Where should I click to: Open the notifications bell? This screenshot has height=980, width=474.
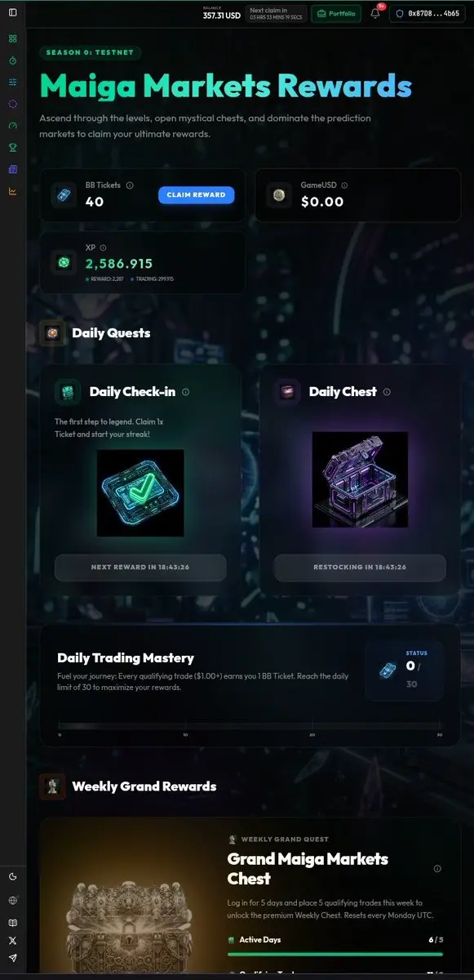375,13
